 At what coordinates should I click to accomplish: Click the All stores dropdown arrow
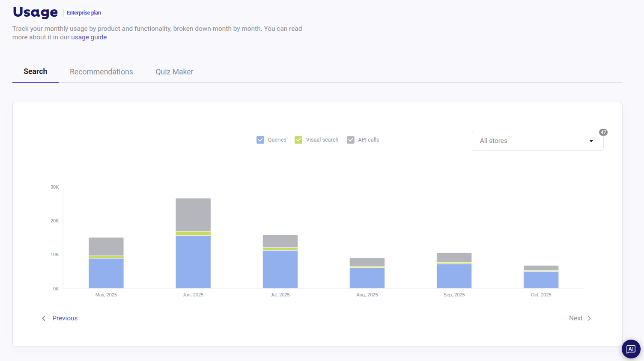pyautogui.click(x=591, y=141)
